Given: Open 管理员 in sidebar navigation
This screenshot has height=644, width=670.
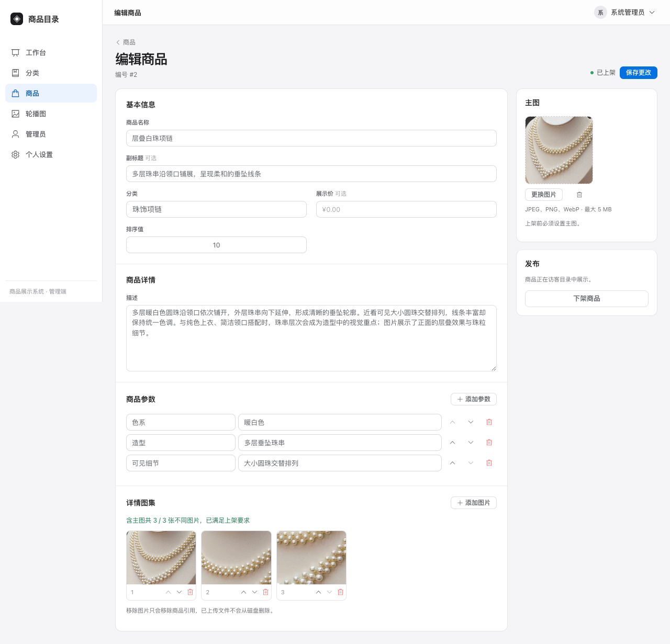Looking at the screenshot, I should [x=51, y=134].
